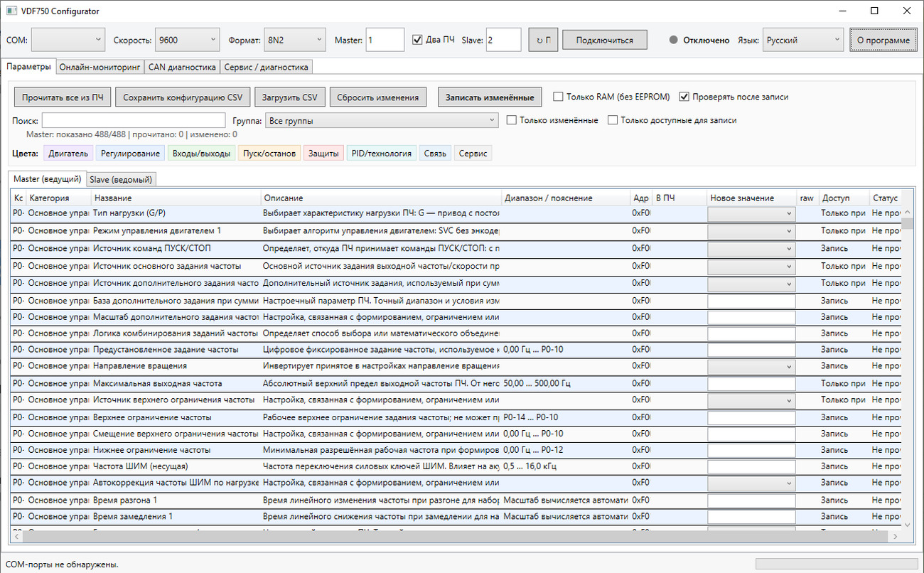Open the CAN диагностика tab
The image size is (924, 573).
pos(182,68)
